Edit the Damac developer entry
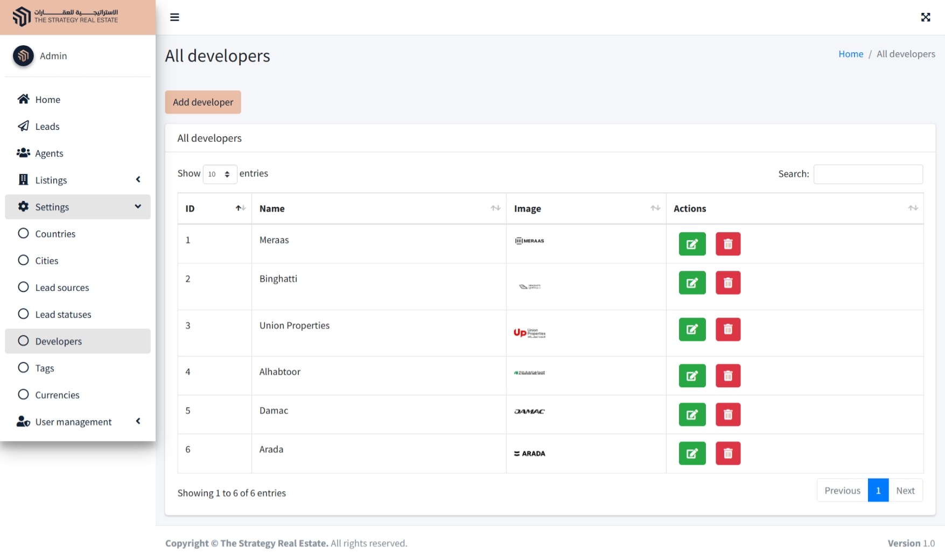The image size is (945, 560). point(692,415)
